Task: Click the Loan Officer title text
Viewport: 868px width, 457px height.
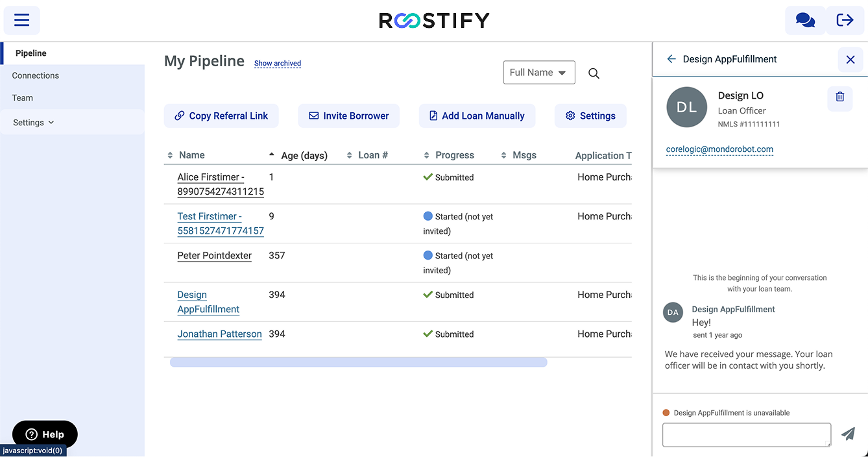Action: [x=741, y=111]
